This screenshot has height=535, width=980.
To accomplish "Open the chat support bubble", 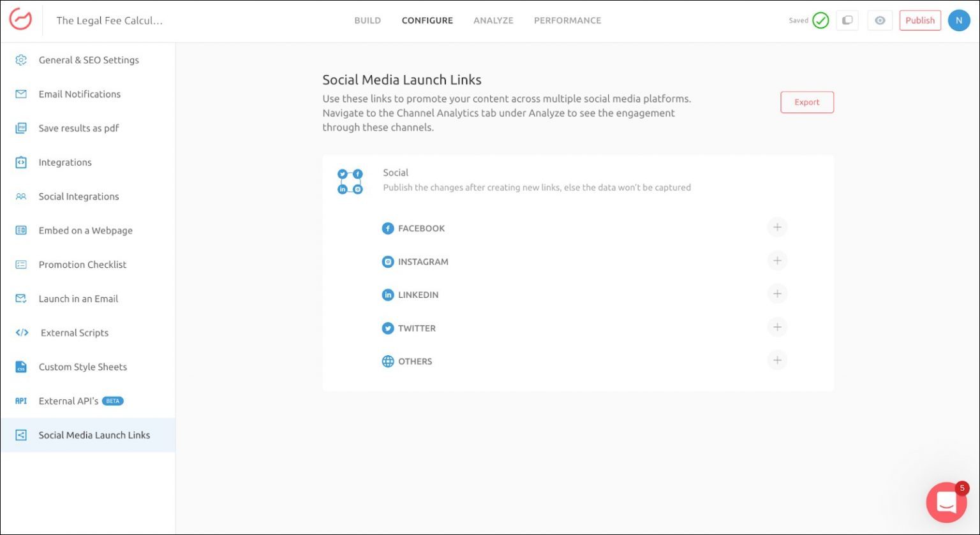I will click(x=946, y=502).
